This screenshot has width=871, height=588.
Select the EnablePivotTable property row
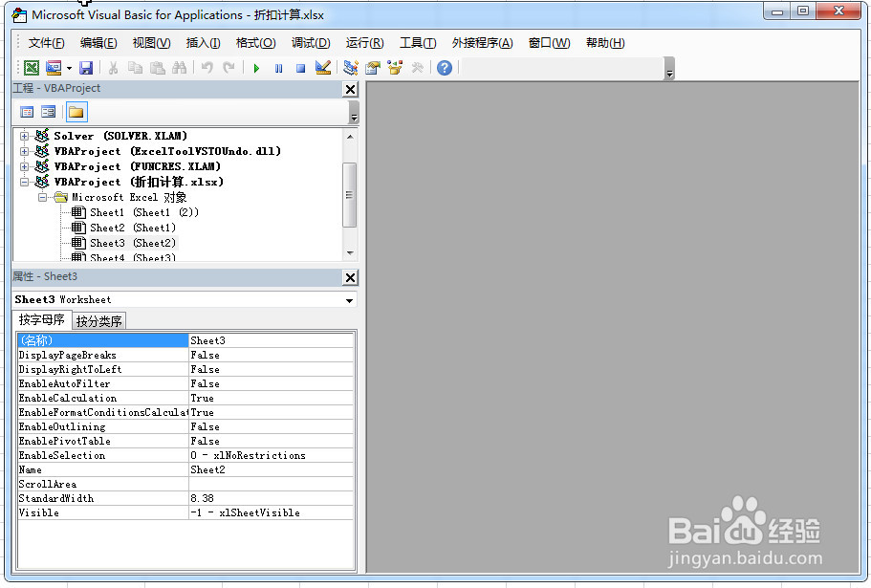click(185, 441)
